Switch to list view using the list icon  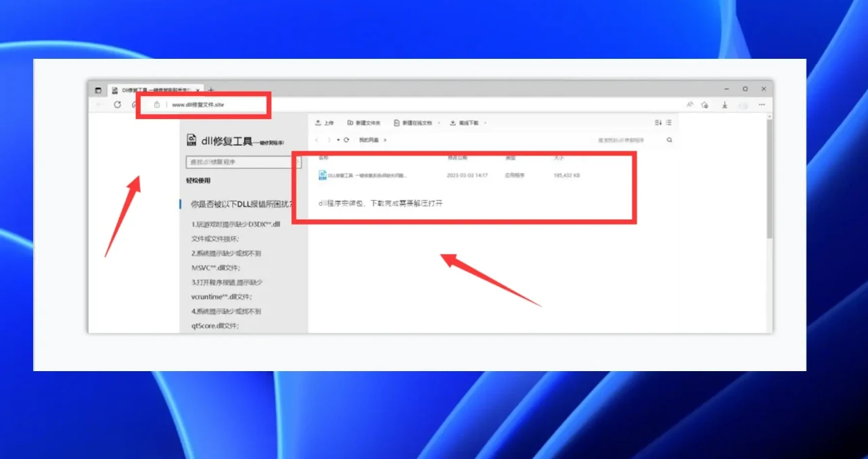point(668,122)
